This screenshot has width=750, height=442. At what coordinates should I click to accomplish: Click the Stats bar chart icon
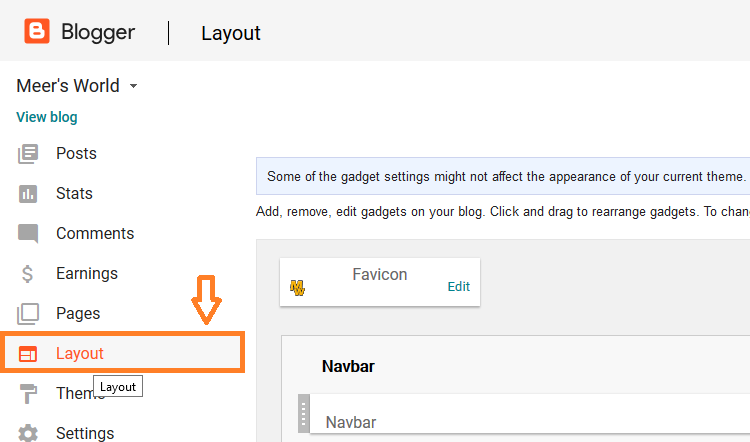(x=28, y=194)
